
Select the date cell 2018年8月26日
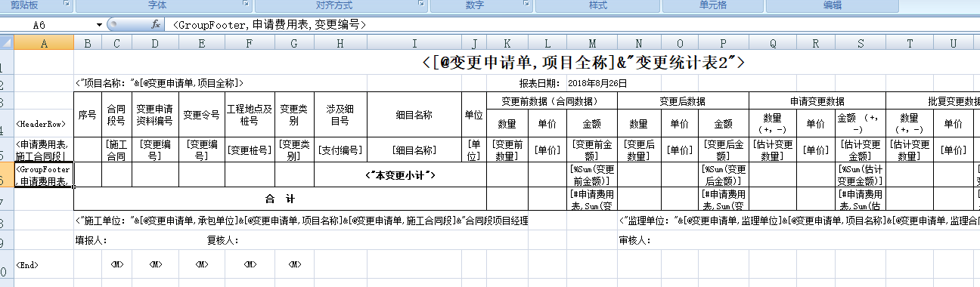pyautogui.click(x=597, y=83)
